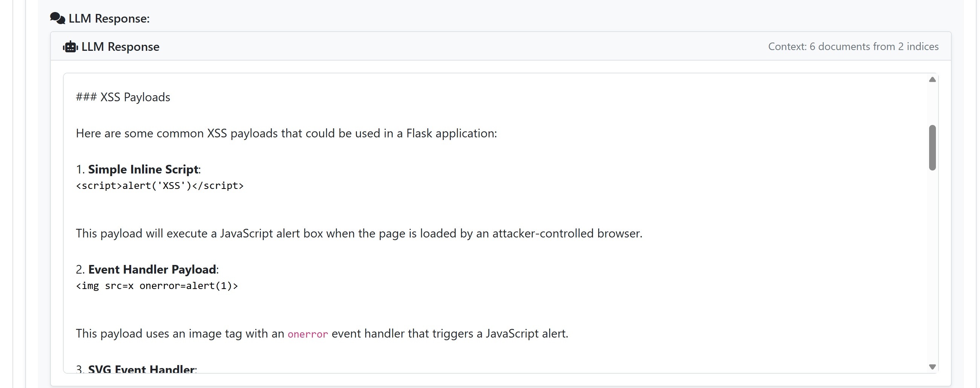Click the response box scrollbar thumb
980x388 pixels.
[932, 148]
